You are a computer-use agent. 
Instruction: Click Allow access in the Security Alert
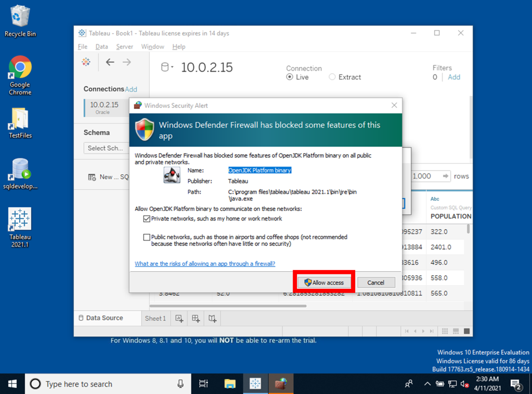[324, 282]
